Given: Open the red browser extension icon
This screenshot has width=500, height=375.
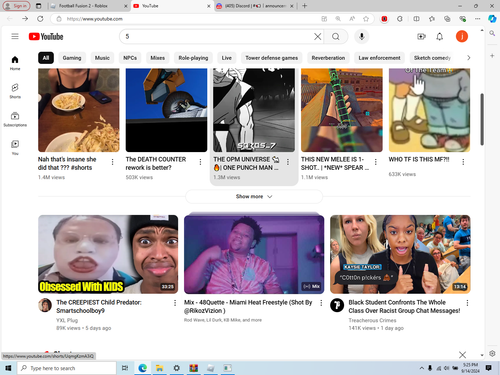Looking at the screenshot, I should click(384, 19).
